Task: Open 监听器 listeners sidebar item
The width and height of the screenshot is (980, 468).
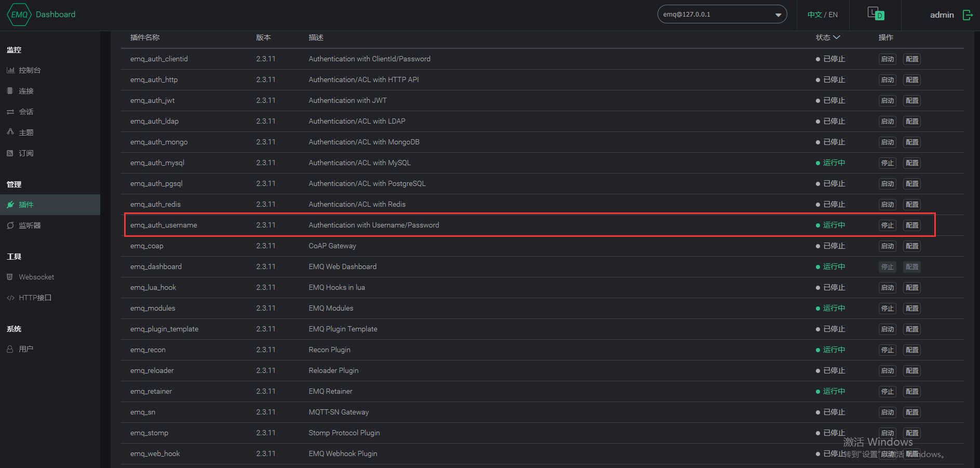Action: point(50,225)
